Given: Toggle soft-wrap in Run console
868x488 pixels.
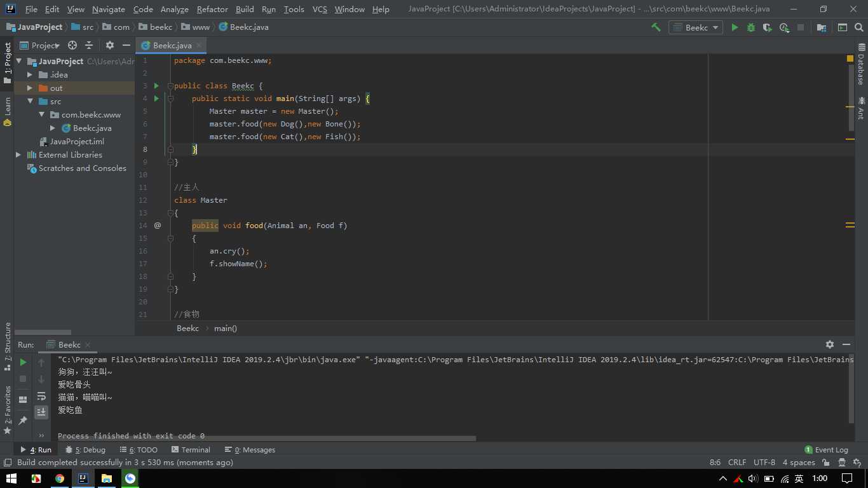Looking at the screenshot, I should [x=41, y=396].
